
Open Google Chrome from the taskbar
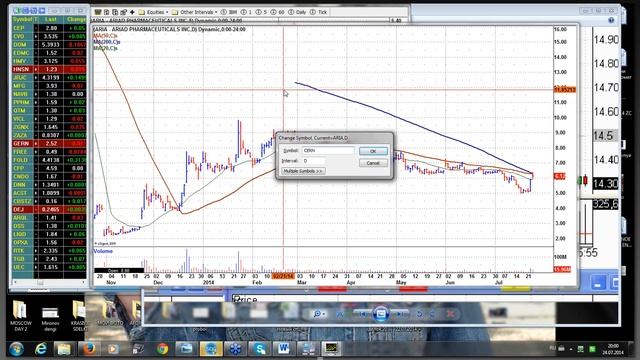162,349
